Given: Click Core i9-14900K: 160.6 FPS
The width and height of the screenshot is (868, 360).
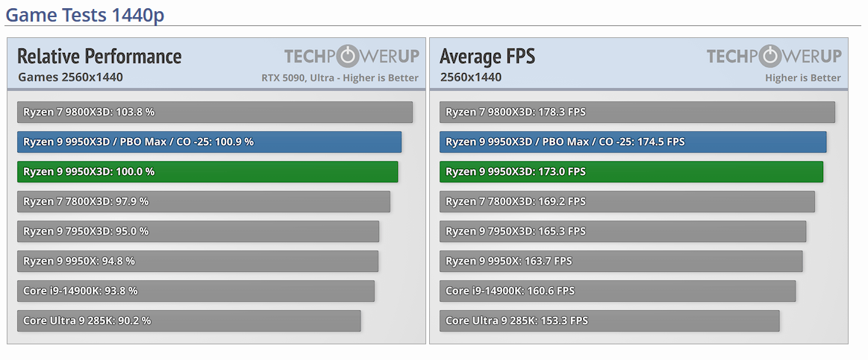Looking at the screenshot, I should click(x=618, y=291).
